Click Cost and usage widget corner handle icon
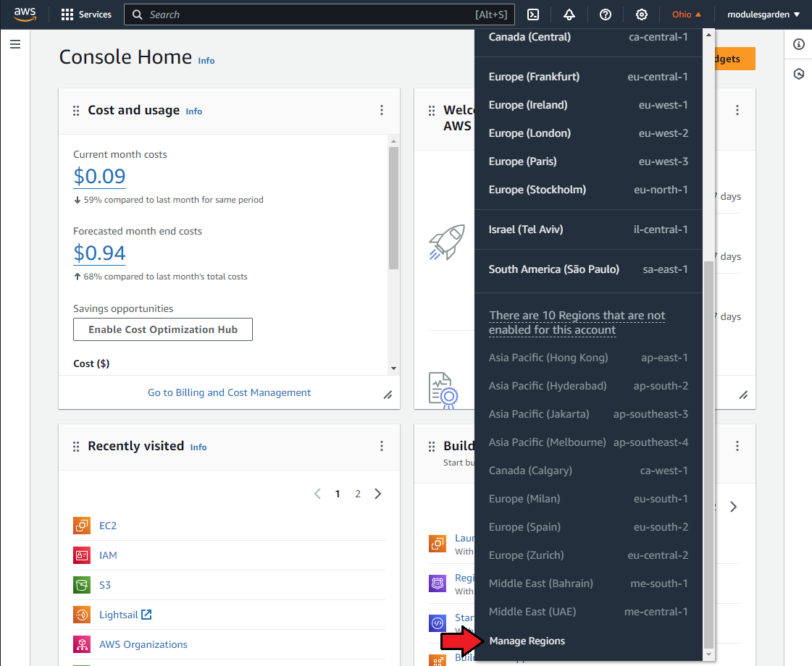The image size is (812, 666). pos(388,395)
